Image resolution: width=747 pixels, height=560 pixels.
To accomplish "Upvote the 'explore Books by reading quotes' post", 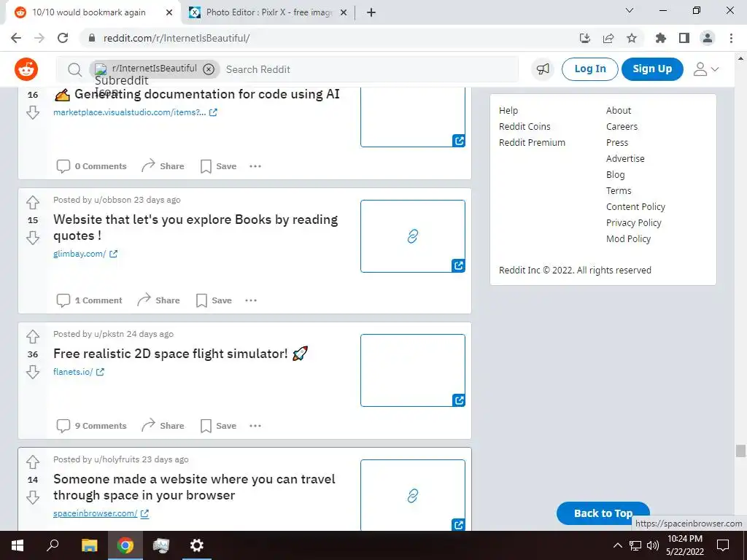I will pyautogui.click(x=33, y=203).
